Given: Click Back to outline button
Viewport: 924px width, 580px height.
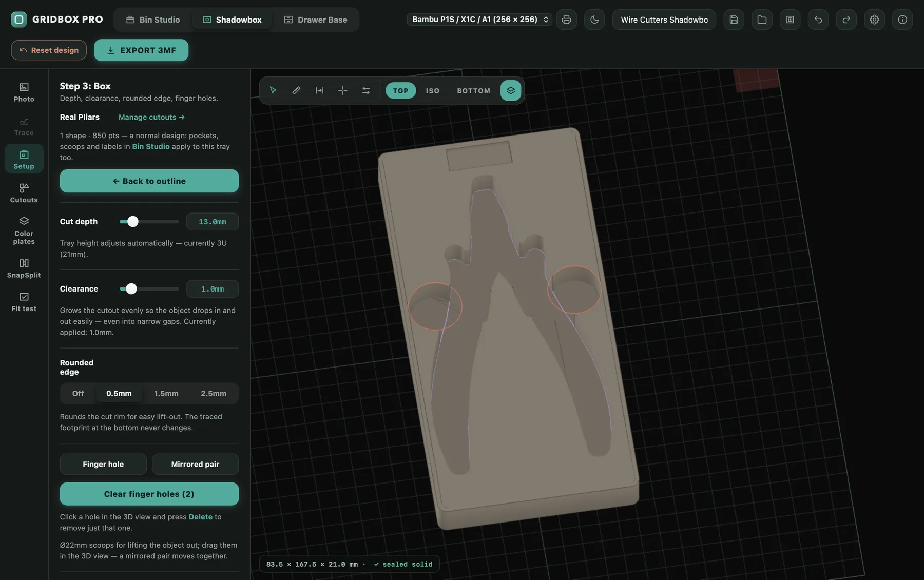Looking at the screenshot, I should click(x=149, y=181).
